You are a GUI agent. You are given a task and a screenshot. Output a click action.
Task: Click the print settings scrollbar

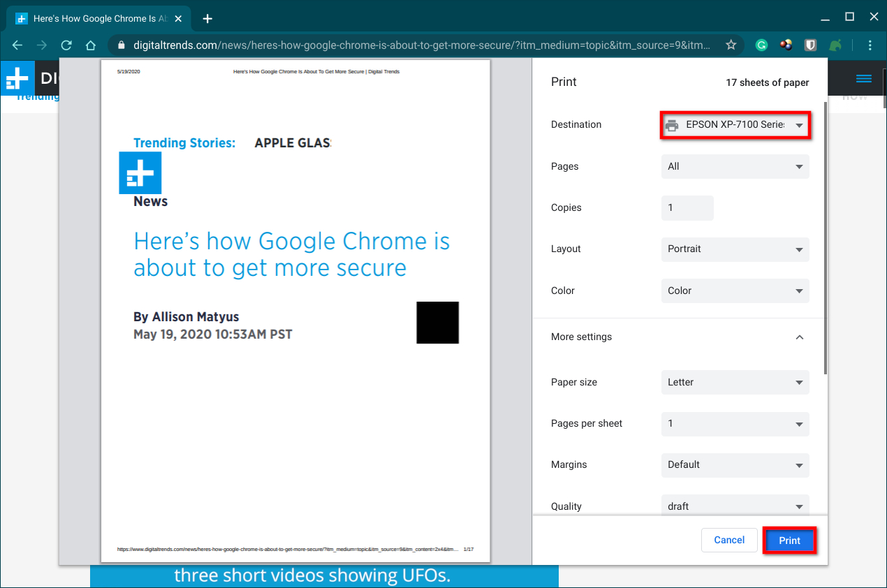coord(826,237)
